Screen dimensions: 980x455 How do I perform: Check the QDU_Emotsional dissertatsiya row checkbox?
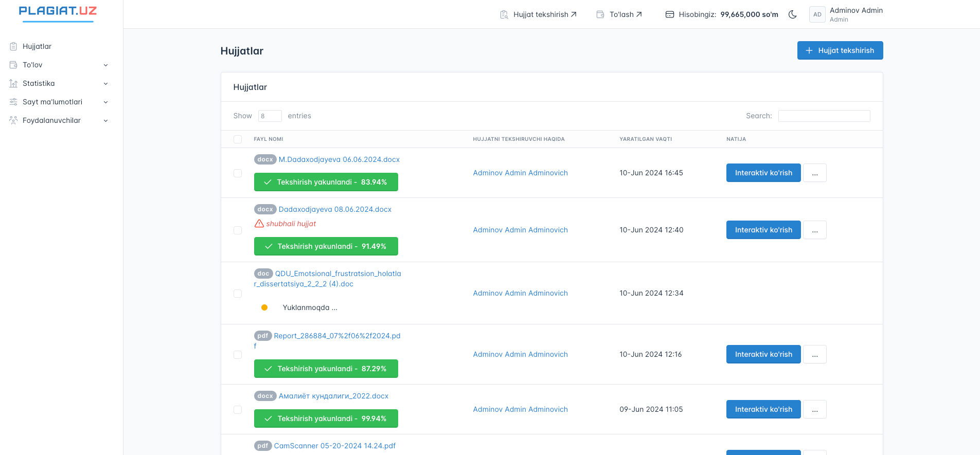coord(238,294)
